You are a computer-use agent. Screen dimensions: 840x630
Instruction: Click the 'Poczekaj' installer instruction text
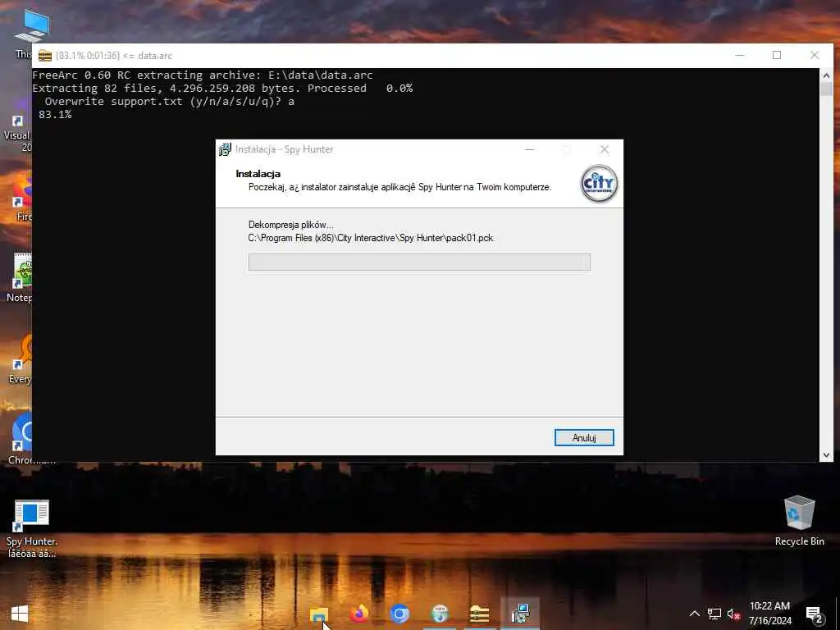click(x=399, y=187)
